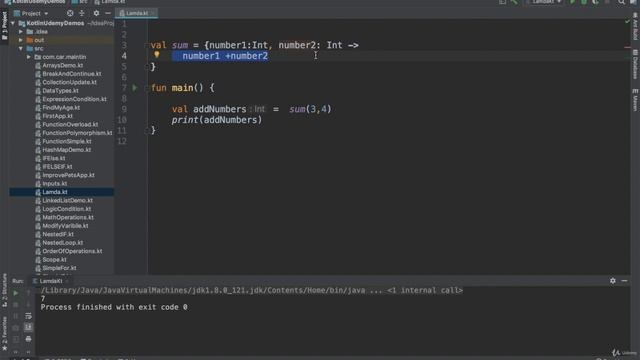Open the Database side tool window
The image size is (640, 360).
[x=635, y=64]
